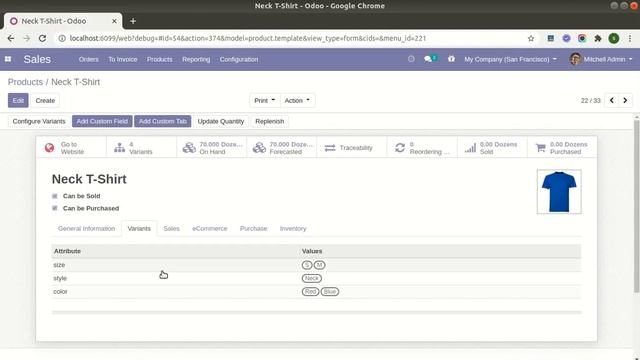Switch to the Sales tab
The height and width of the screenshot is (360, 640).
point(171,229)
